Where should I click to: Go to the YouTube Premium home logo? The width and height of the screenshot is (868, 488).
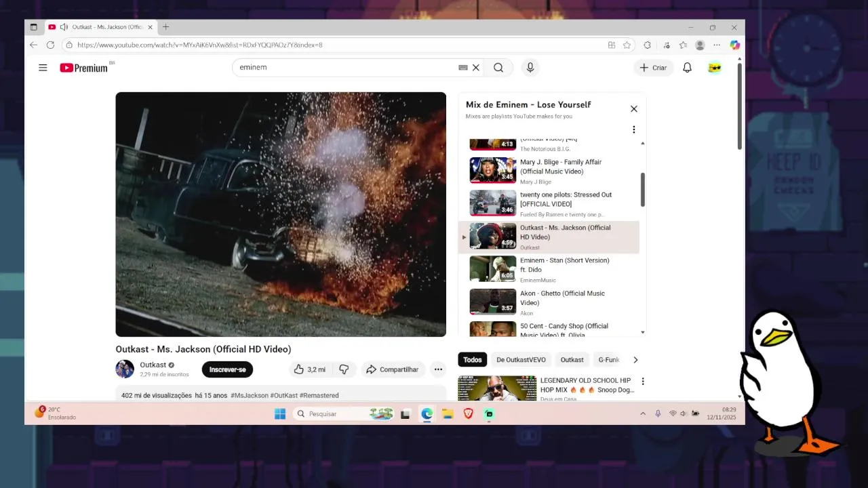83,68
